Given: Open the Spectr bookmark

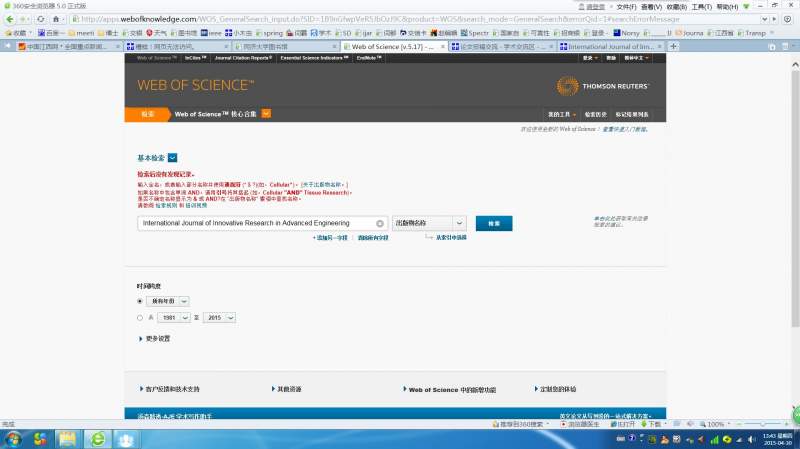Looking at the screenshot, I should pyautogui.click(x=474, y=33).
